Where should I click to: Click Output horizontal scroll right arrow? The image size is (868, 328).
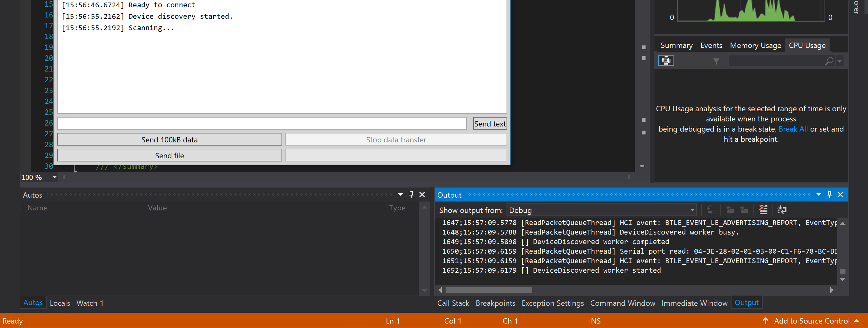(x=832, y=290)
